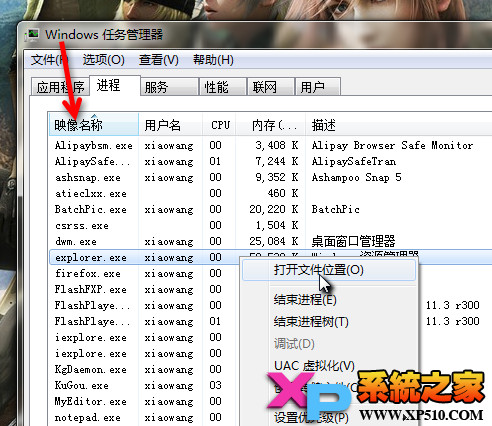Choose 打开文件位置(O) in context menu
This screenshot has height=426, width=492.
(x=329, y=270)
